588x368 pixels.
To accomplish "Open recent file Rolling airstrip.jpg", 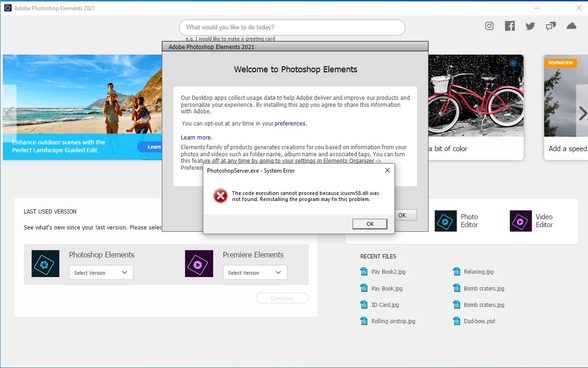I will point(393,321).
